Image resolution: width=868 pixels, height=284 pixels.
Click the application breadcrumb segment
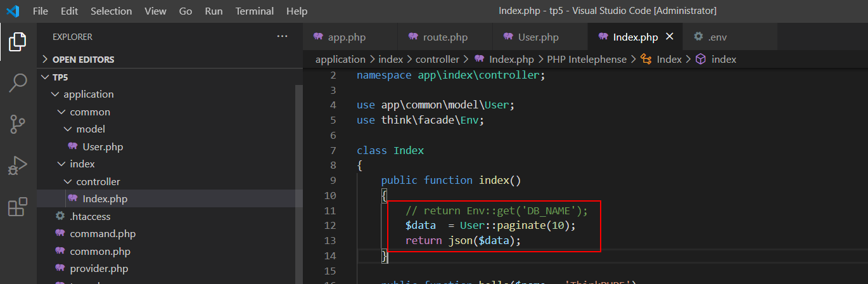point(340,59)
